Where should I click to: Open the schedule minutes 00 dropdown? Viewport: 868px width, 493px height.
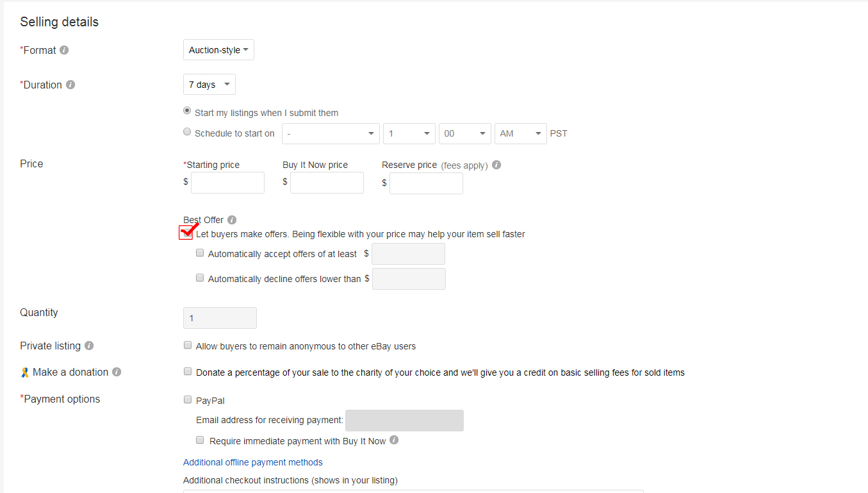point(465,133)
